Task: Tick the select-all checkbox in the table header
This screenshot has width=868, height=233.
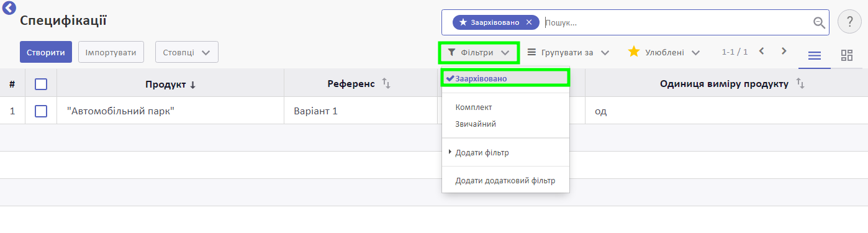Action: [x=41, y=84]
